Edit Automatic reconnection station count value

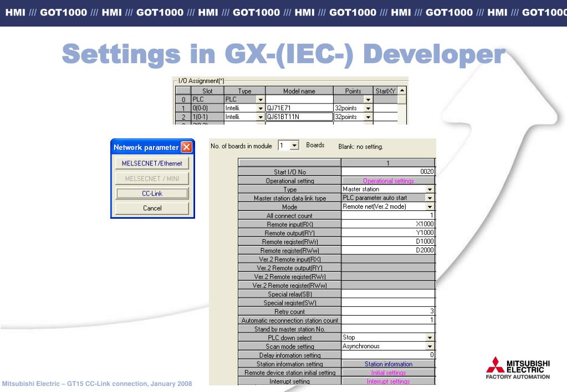(389, 319)
